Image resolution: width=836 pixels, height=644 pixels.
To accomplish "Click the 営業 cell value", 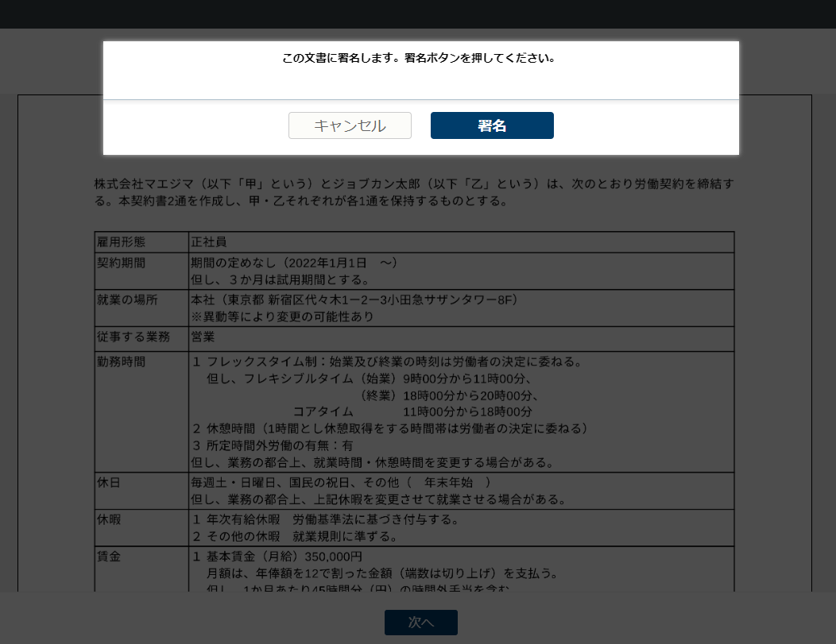I will click(x=203, y=337).
